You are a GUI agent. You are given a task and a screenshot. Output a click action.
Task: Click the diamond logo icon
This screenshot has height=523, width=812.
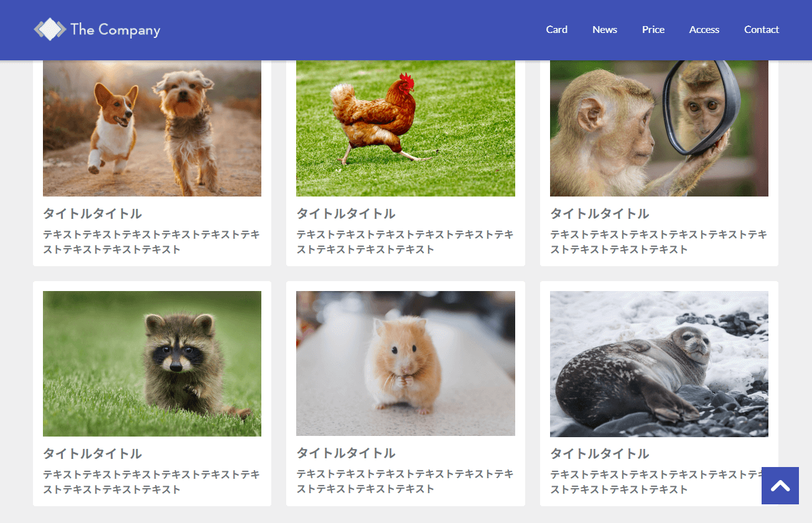tap(50, 29)
